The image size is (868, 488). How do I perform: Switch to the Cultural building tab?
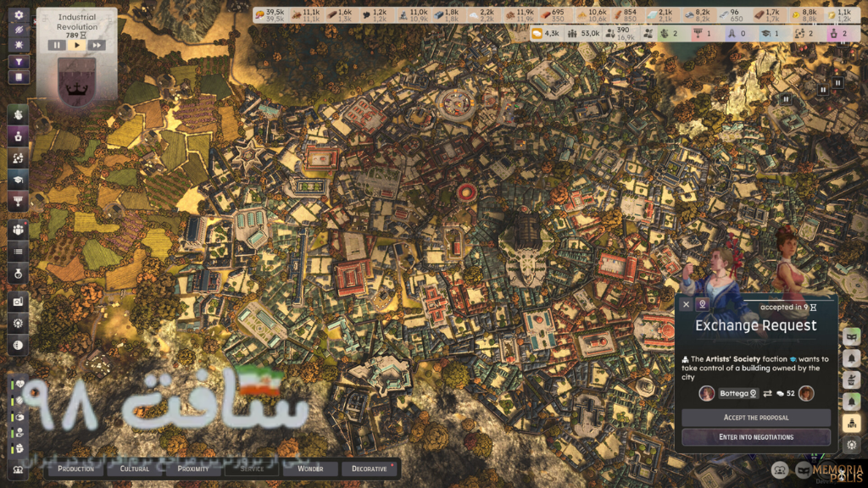[x=135, y=469]
